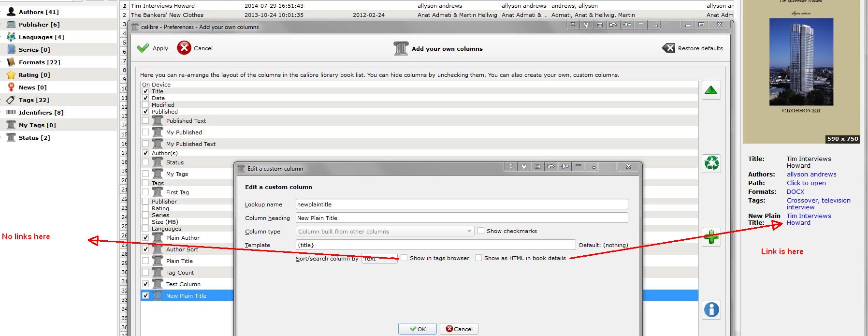Add a custom column with plus icon

click(x=711, y=237)
